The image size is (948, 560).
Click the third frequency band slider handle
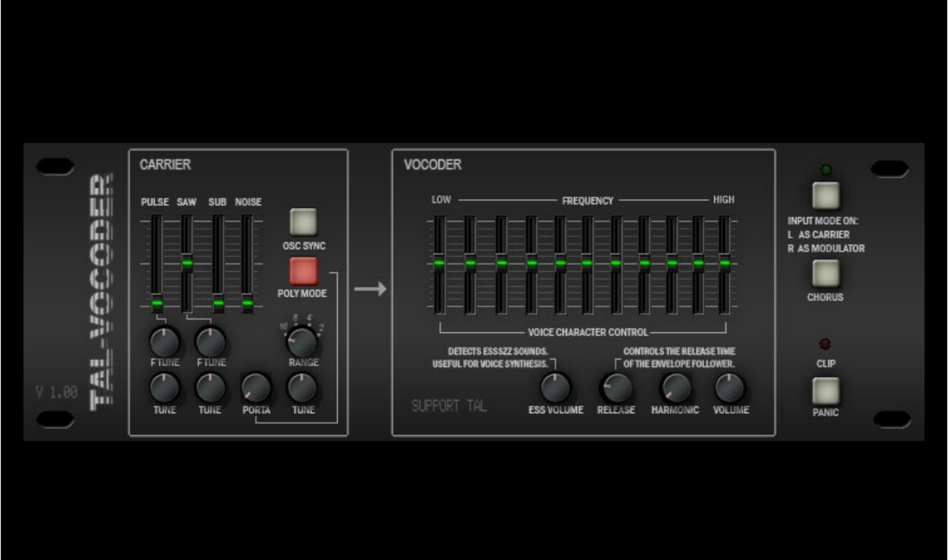[501, 263]
